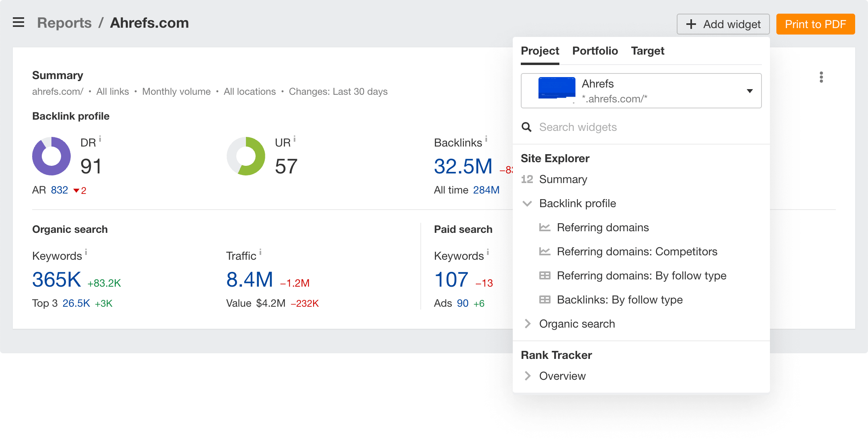Screen dimensions: 868x440
Task: Click the table icon beside Referring domains: By follow type
Action: 545,276
